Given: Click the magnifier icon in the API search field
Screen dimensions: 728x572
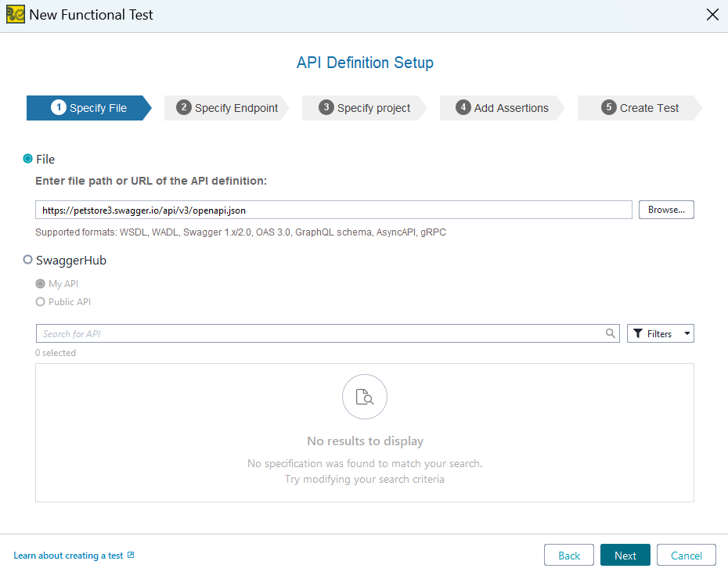Looking at the screenshot, I should tap(611, 333).
